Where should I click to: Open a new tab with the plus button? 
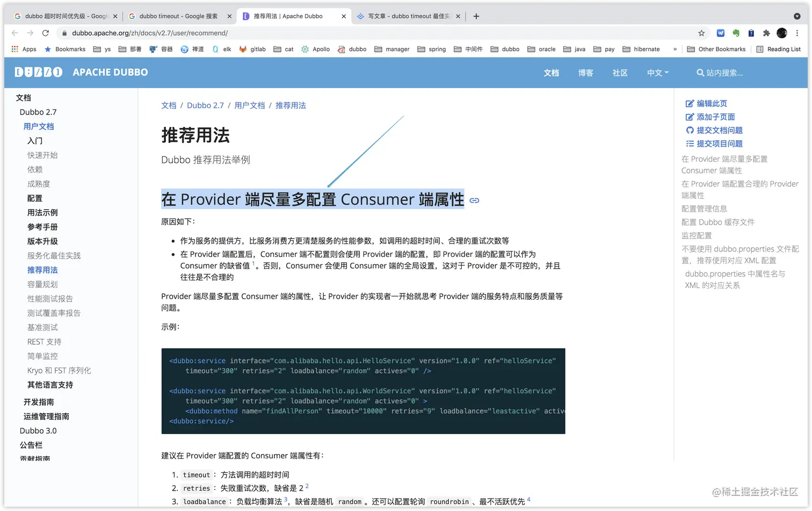(x=476, y=16)
